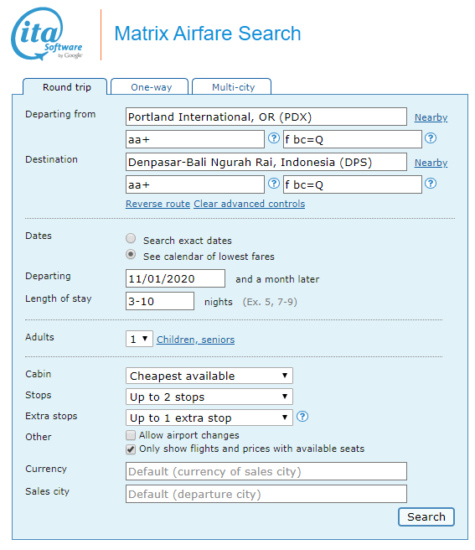Open help icon beside departure extension codes
Viewport: 475px width, 550px height.
pyautogui.click(x=430, y=138)
